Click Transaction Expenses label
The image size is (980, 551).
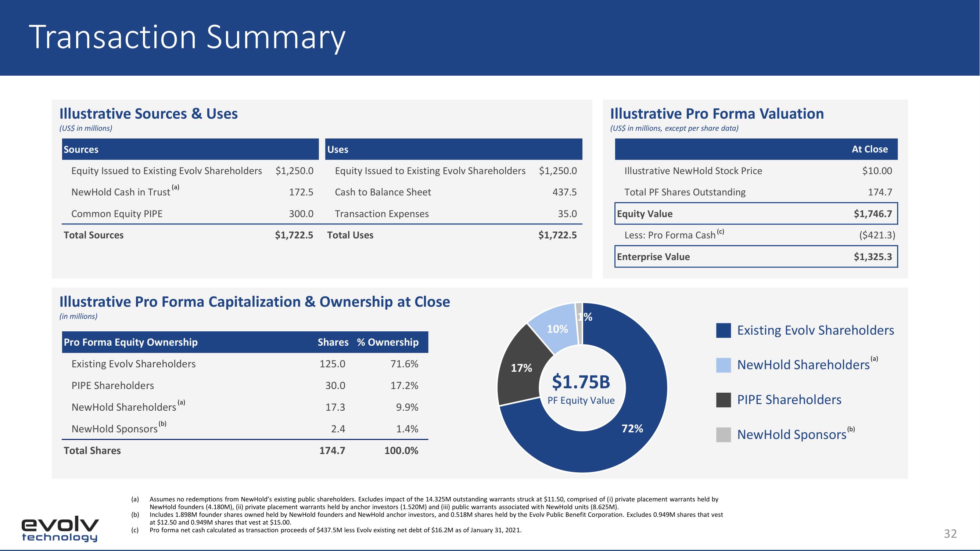click(381, 214)
